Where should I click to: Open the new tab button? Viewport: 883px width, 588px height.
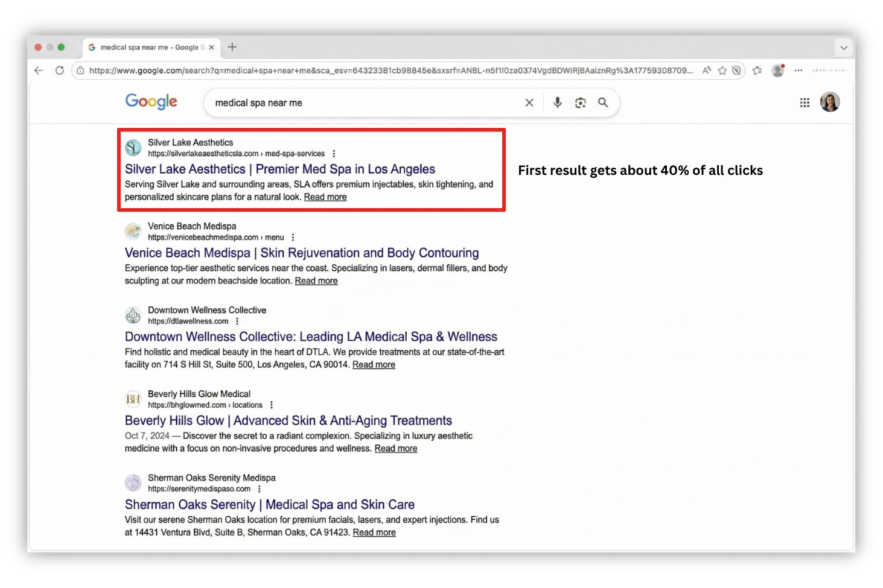[232, 47]
